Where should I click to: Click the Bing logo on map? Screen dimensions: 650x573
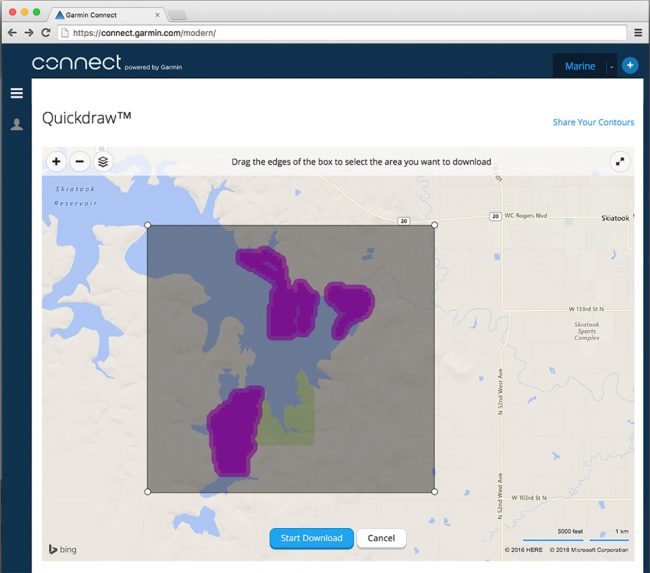63,549
